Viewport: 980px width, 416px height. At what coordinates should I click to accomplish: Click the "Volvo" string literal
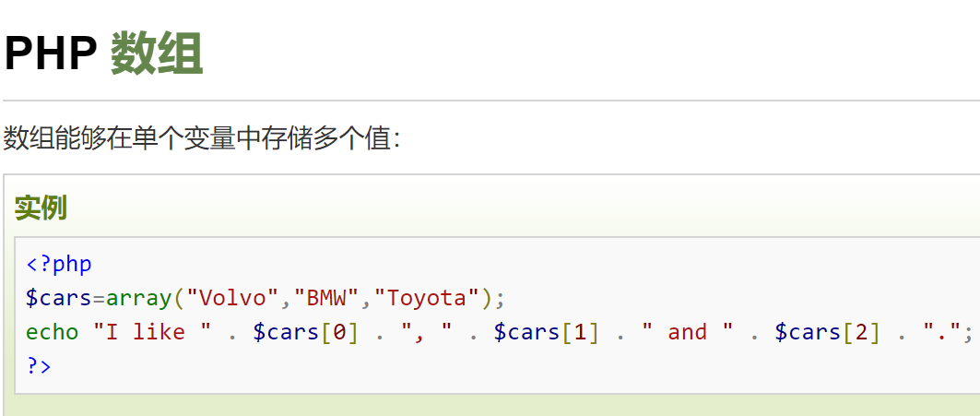(x=233, y=298)
